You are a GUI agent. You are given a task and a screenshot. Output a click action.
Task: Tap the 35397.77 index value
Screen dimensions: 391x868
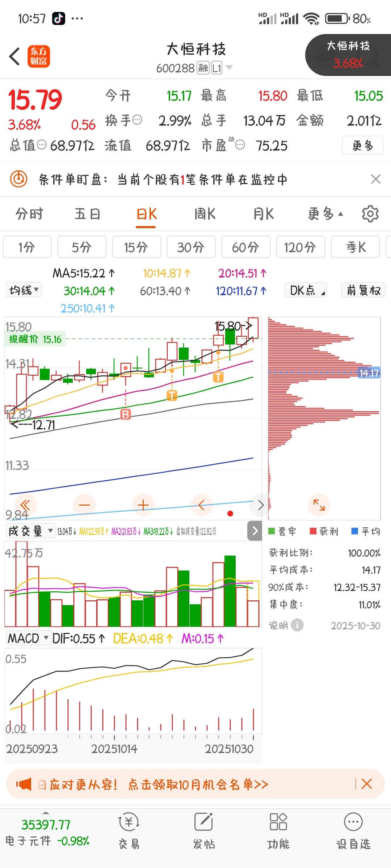[46, 825]
